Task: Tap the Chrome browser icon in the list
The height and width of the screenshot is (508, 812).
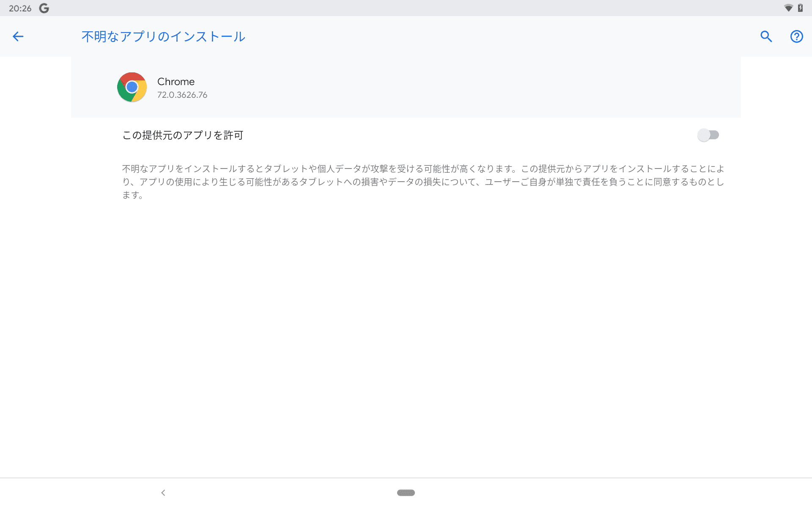Action: [x=132, y=87]
